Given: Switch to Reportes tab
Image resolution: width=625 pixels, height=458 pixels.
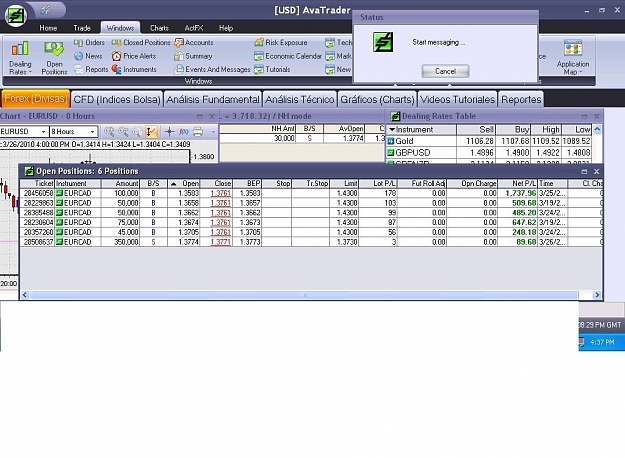Looking at the screenshot, I should (x=521, y=100).
